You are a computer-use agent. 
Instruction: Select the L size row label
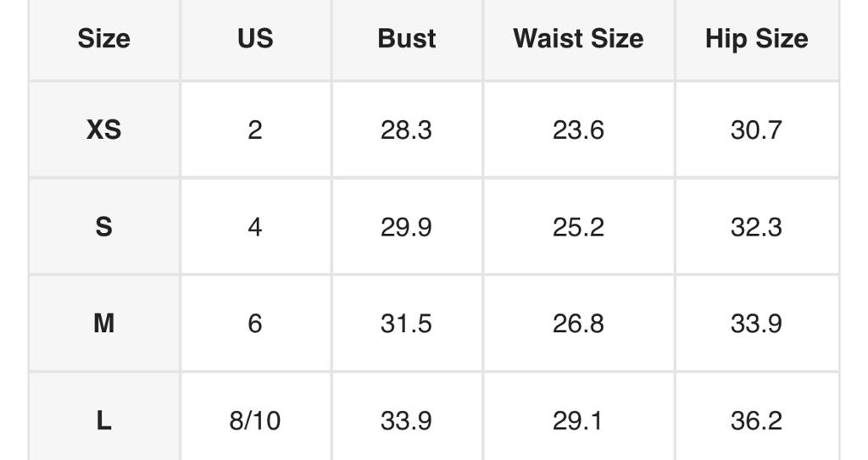pos(103,421)
